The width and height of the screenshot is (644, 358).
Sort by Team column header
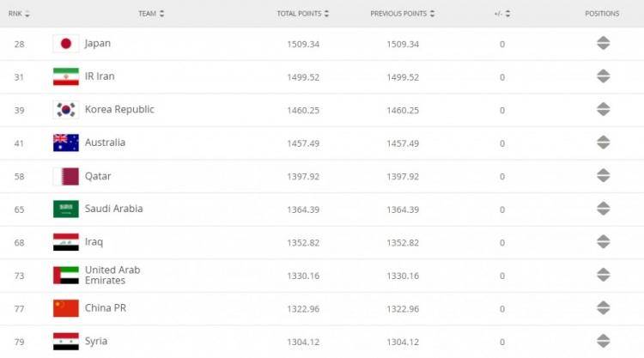[151, 14]
